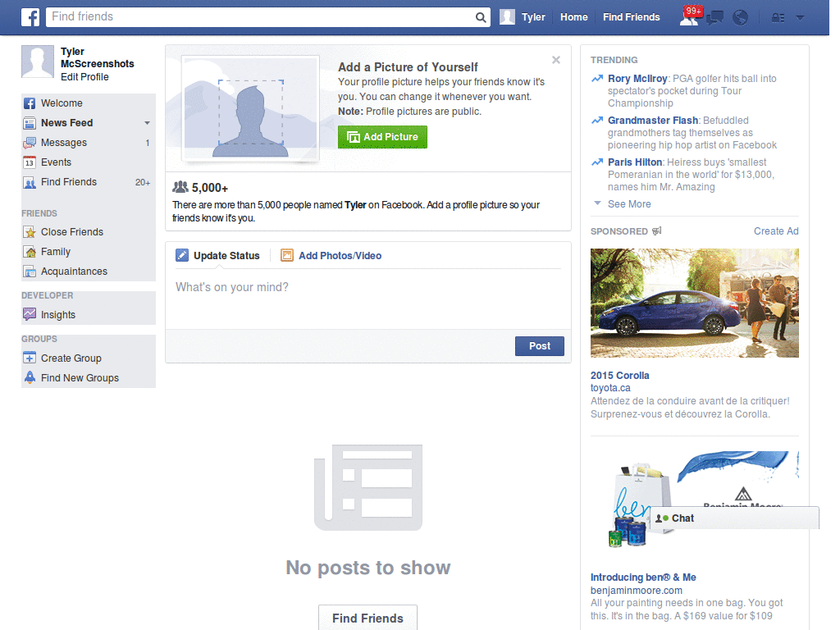This screenshot has width=840, height=630.
Task: Click the Corolla car ad image
Action: 694,303
